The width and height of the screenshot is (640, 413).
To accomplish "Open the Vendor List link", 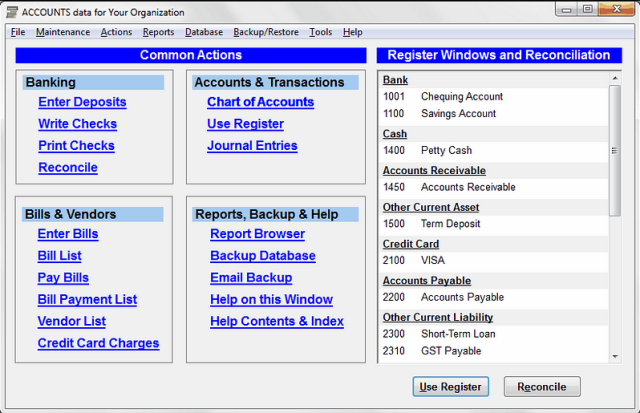I will (71, 322).
